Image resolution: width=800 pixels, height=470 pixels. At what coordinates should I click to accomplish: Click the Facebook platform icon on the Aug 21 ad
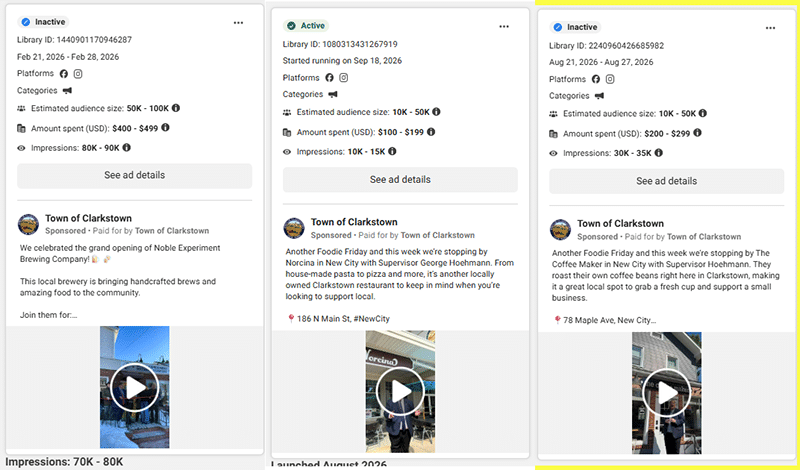click(595, 79)
